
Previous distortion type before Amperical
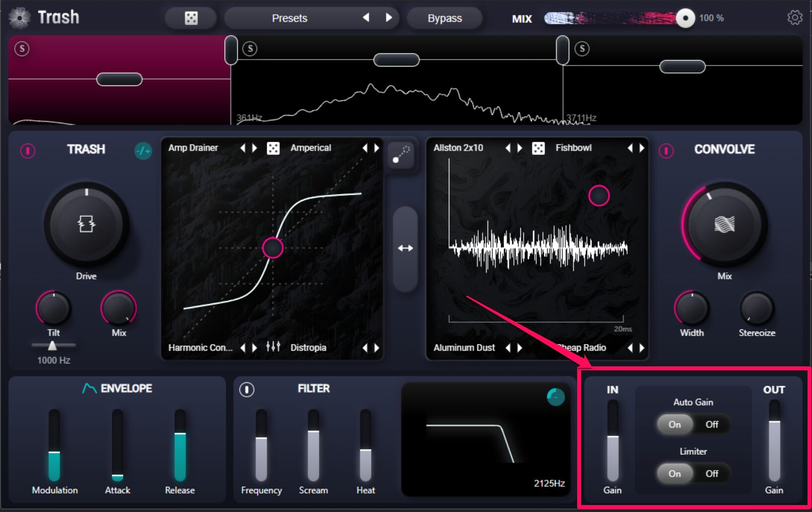365,148
